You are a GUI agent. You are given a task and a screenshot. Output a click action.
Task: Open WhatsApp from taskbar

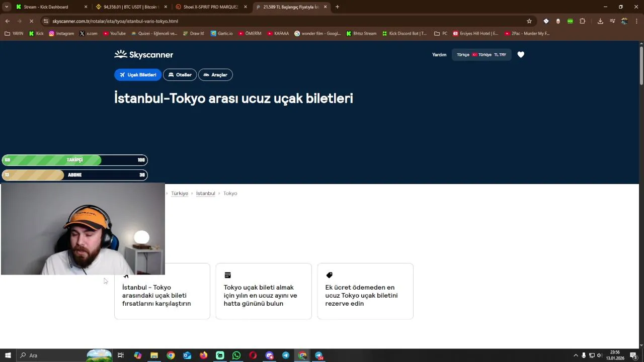click(x=236, y=355)
